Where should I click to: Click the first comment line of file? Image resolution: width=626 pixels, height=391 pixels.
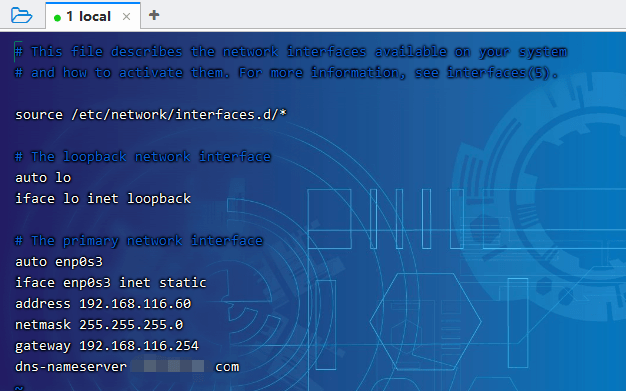[x=291, y=52]
